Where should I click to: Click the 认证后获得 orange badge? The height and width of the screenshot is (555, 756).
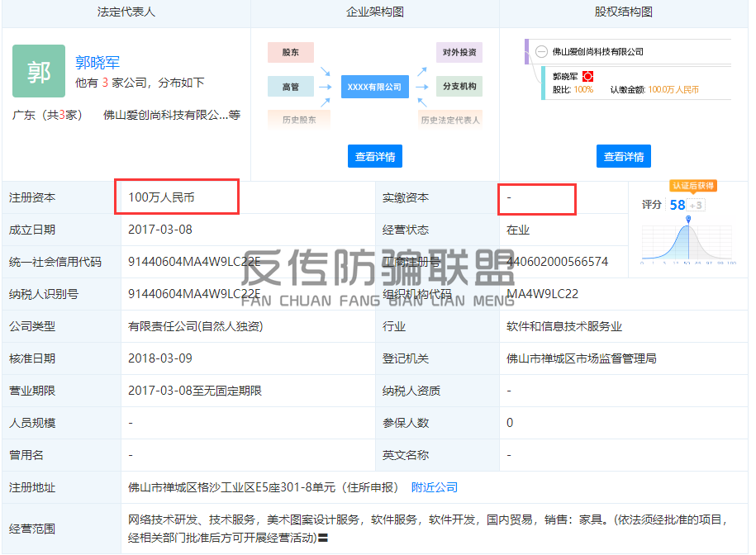(692, 186)
